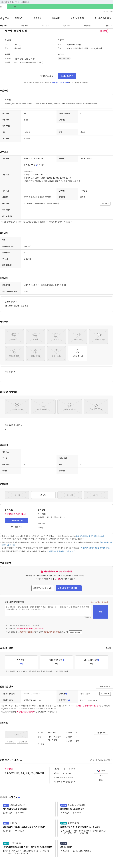
Task: Open the 채용정보 main menu
Action: 19,18
